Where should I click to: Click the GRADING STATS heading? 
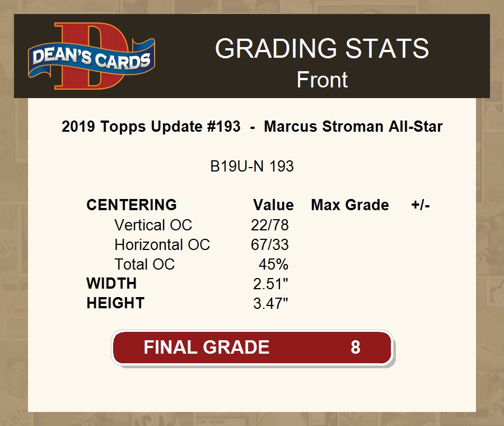coord(322,49)
